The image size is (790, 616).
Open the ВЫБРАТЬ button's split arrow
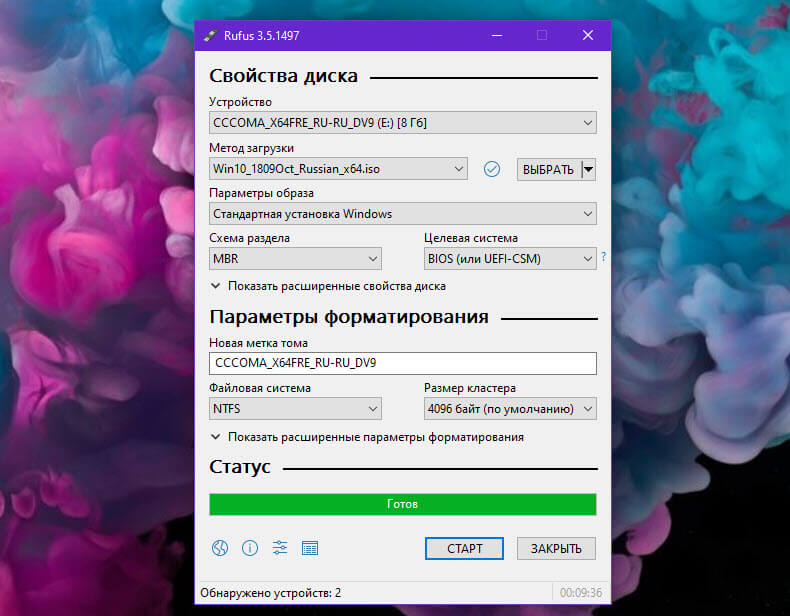pyautogui.click(x=589, y=170)
